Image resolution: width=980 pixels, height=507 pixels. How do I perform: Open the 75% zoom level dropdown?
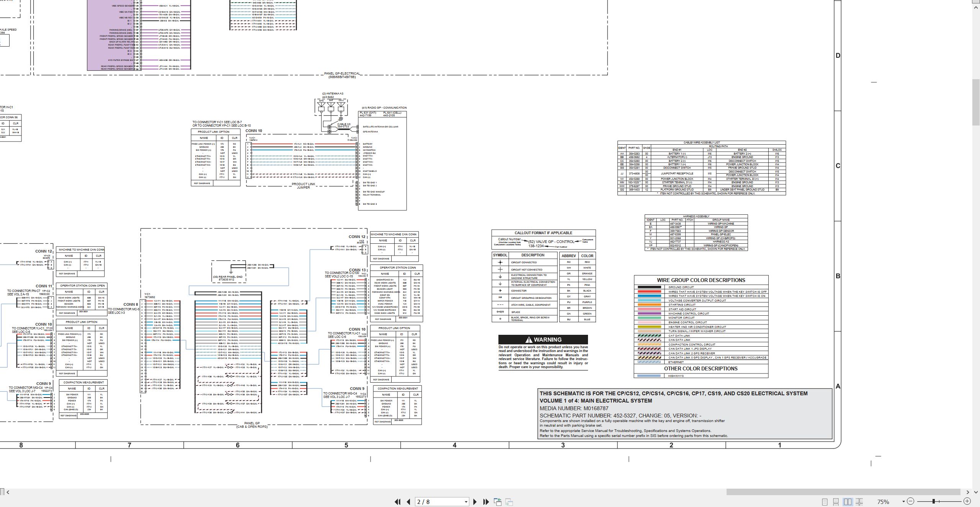903,502
